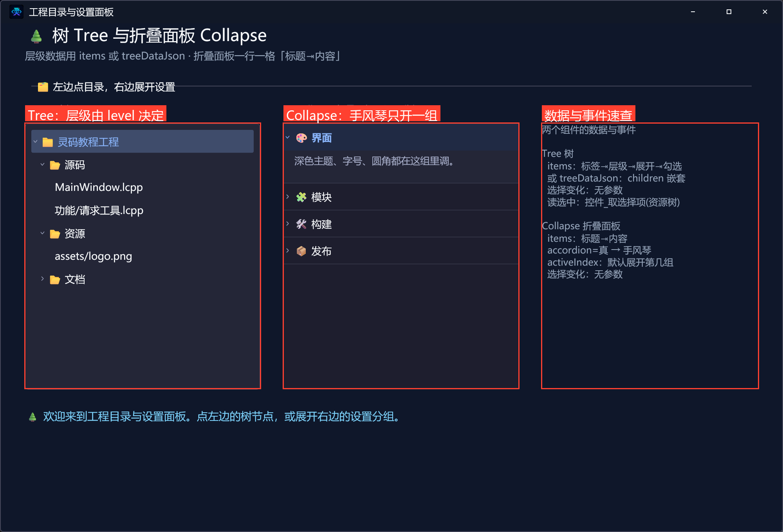Expand the 构建 panel chevron
Viewport: 783px width, 532px height.
coord(288,224)
